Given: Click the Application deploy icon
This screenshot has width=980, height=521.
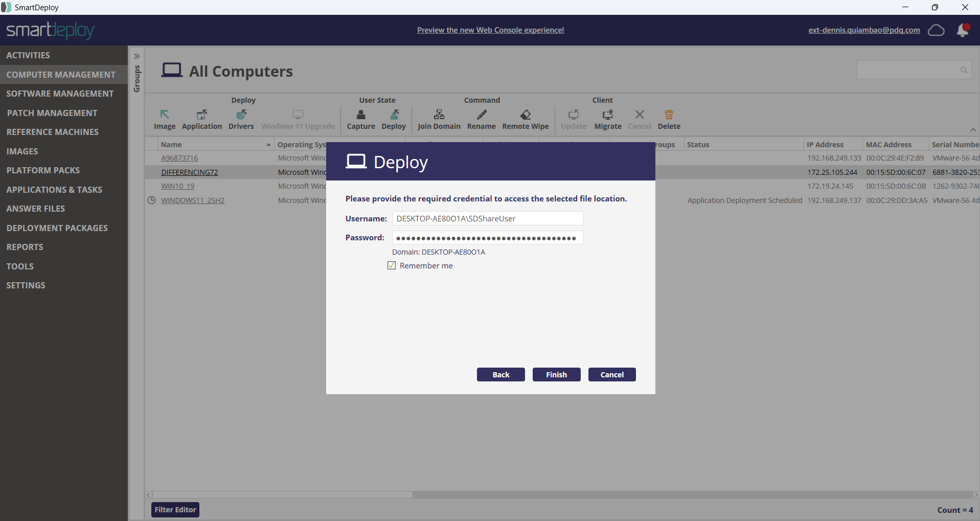Looking at the screenshot, I should pos(202,115).
